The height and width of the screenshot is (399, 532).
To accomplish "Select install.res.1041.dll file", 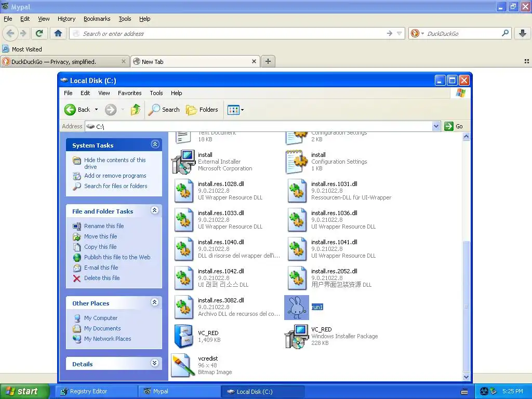I will pos(332,249).
